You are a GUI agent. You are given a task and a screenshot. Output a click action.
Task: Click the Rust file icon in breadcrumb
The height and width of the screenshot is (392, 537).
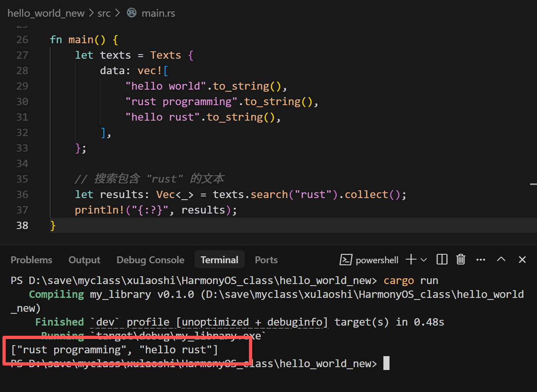[132, 13]
